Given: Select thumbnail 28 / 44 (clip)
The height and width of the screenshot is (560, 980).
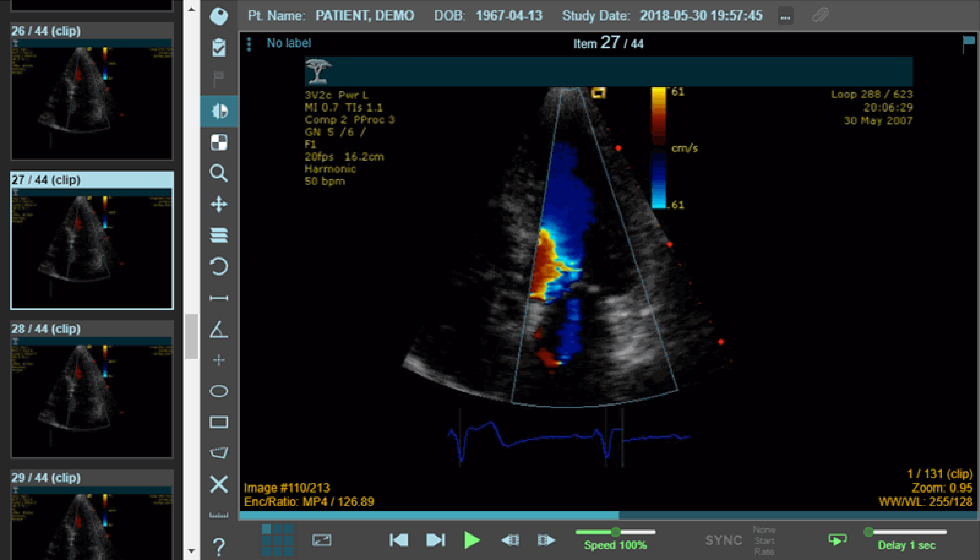Looking at the screenshot, I should pos(91,389).
